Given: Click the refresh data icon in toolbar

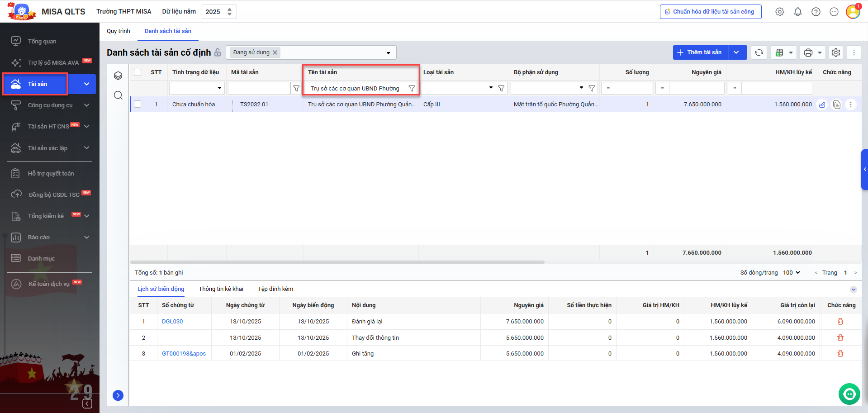Looking at the screenshot, I should 759,53.
